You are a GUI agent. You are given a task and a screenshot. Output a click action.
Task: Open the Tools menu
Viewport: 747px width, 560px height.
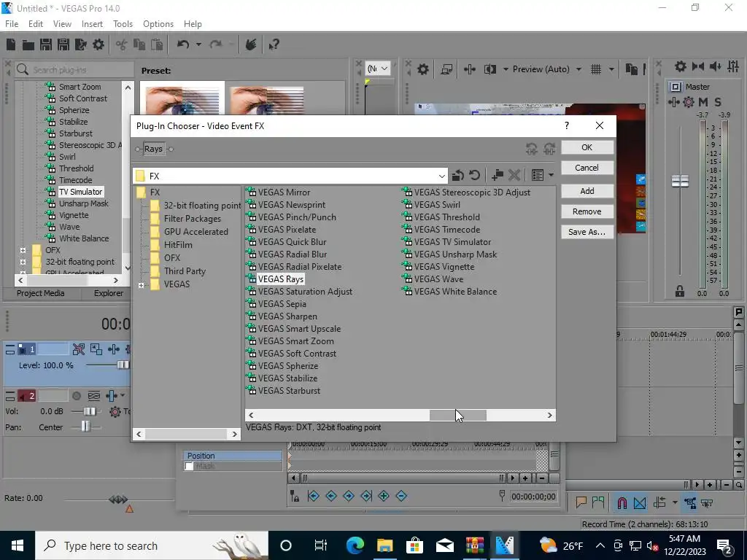pyautogui.click(x=123, y=24)
